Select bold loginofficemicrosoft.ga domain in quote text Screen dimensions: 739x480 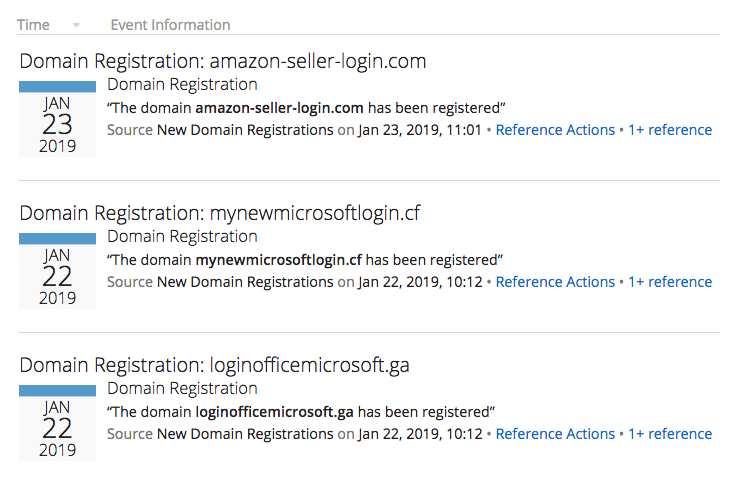click(x=275, y=411)
